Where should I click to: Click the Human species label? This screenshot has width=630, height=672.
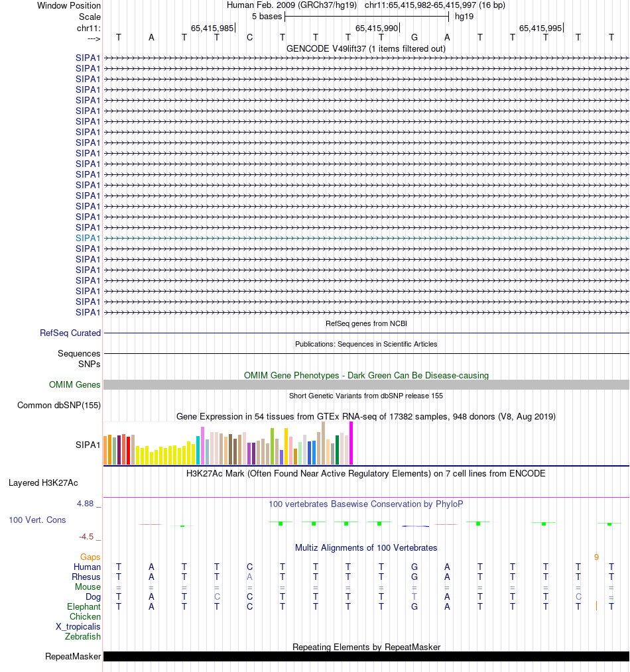coord(87,567)
